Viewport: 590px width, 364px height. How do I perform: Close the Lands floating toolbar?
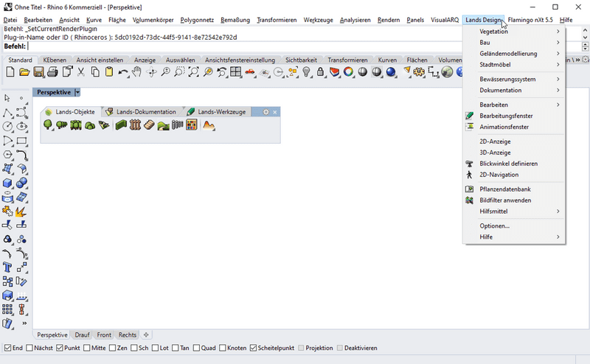click(x=275, y=112)
